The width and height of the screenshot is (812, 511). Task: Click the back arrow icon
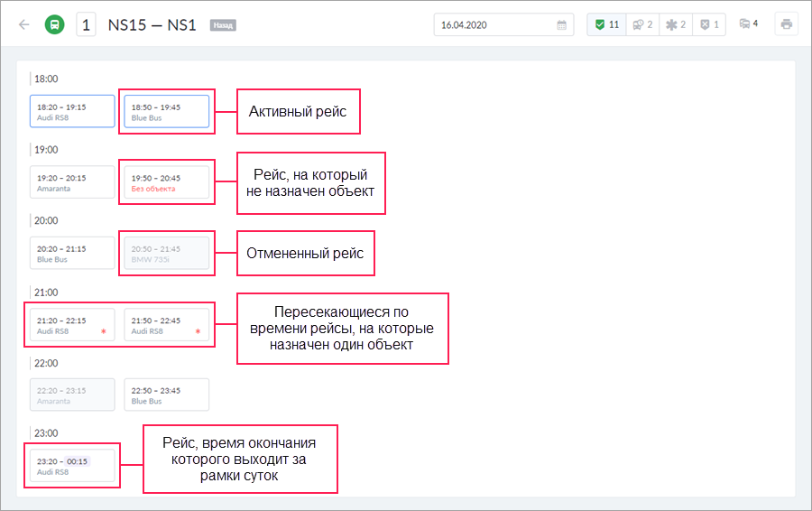23,24
